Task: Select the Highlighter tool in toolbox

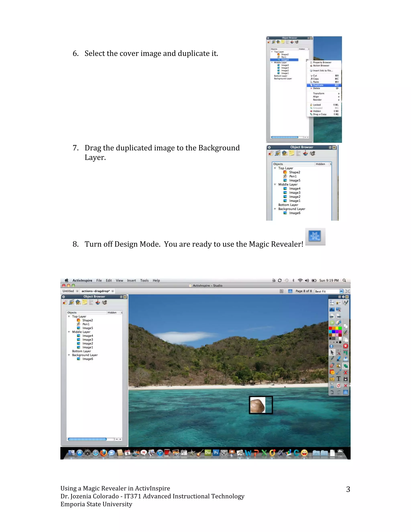Action: 339,359
